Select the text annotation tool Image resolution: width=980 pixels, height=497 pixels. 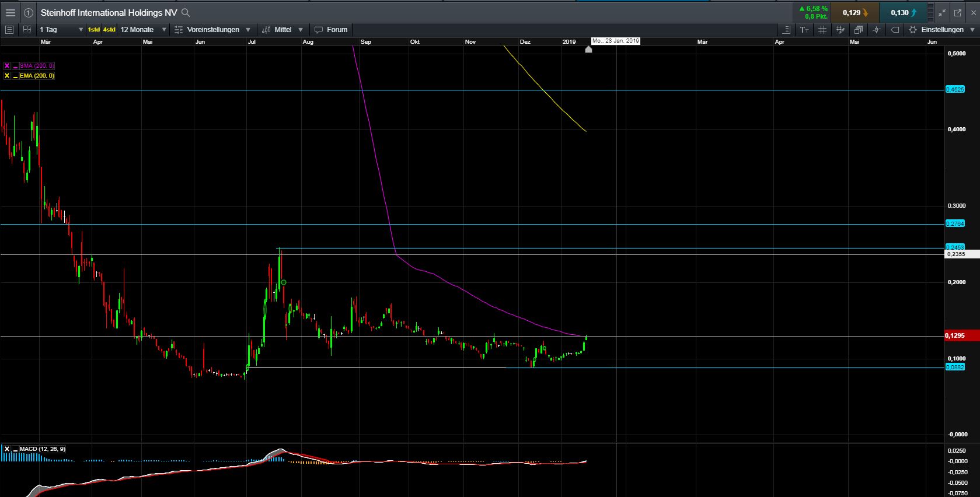click(804, 29)
